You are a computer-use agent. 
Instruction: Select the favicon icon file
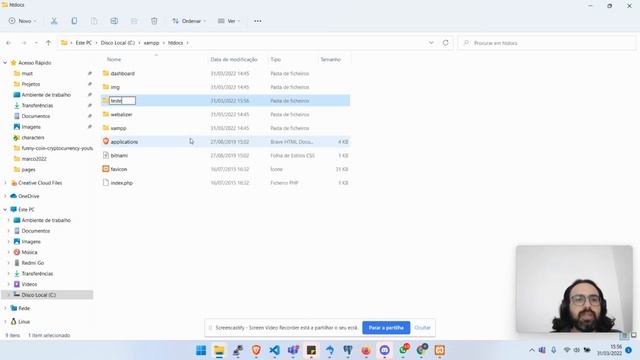tap(118, 169)
